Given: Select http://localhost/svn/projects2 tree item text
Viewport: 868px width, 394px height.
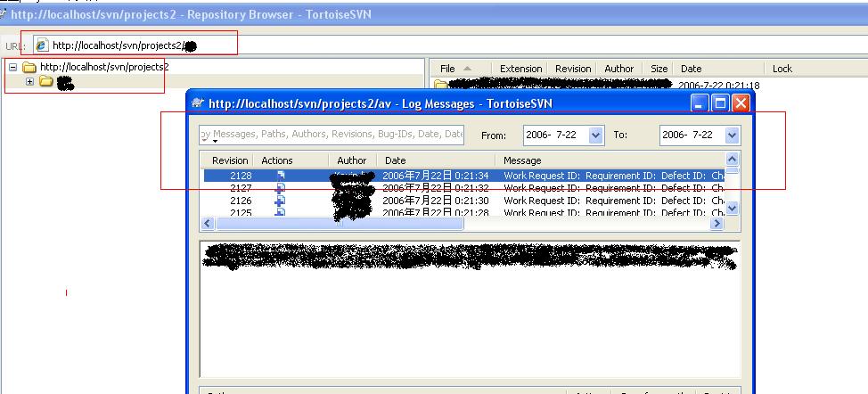Looking at the screenshot, I should tap(104, 68).
